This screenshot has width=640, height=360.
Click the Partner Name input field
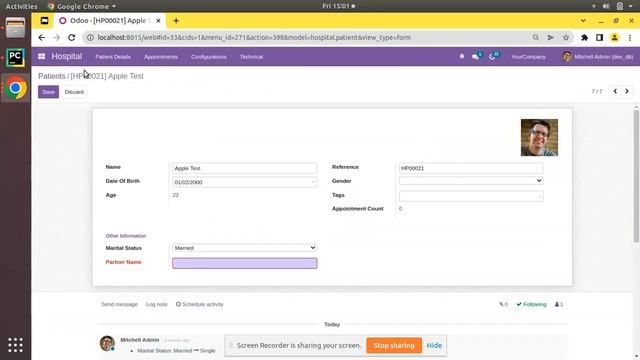pyautogui.click(x=244, y=263)
